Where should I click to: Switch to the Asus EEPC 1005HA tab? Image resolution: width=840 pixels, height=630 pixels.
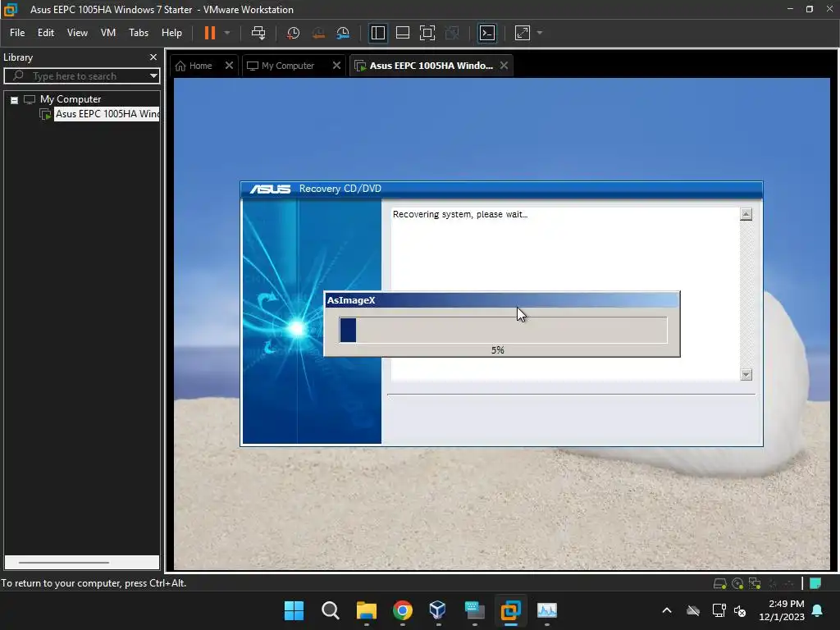coord(424,66)
